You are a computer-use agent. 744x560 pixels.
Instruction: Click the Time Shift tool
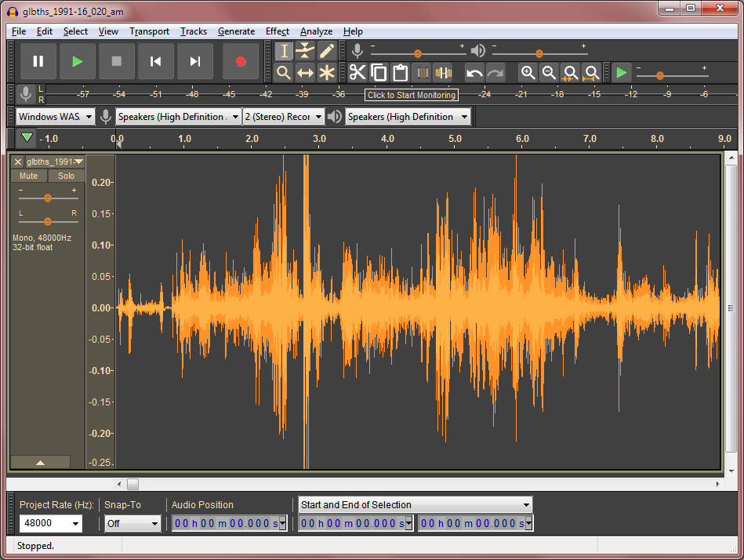[305, 73]
